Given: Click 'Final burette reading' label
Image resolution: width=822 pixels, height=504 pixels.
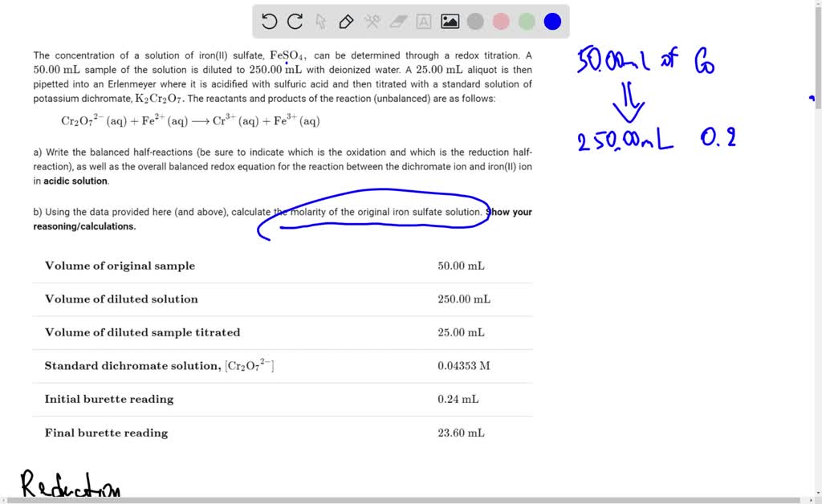Looking at the screenshot, I should (x=106, y=433).
